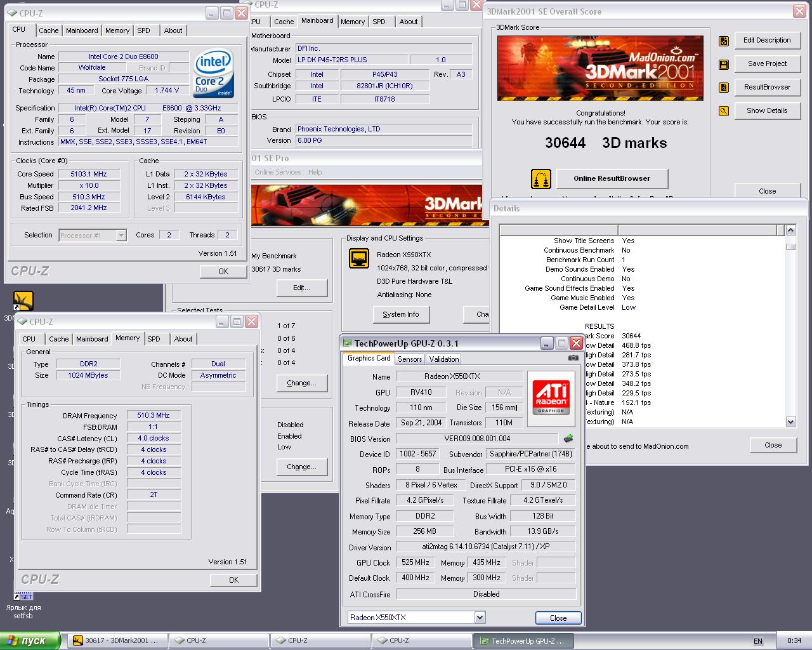Click the 3DMark2001 taskbar button
This screenshot has height=650, width=812.
click(118, 640)
